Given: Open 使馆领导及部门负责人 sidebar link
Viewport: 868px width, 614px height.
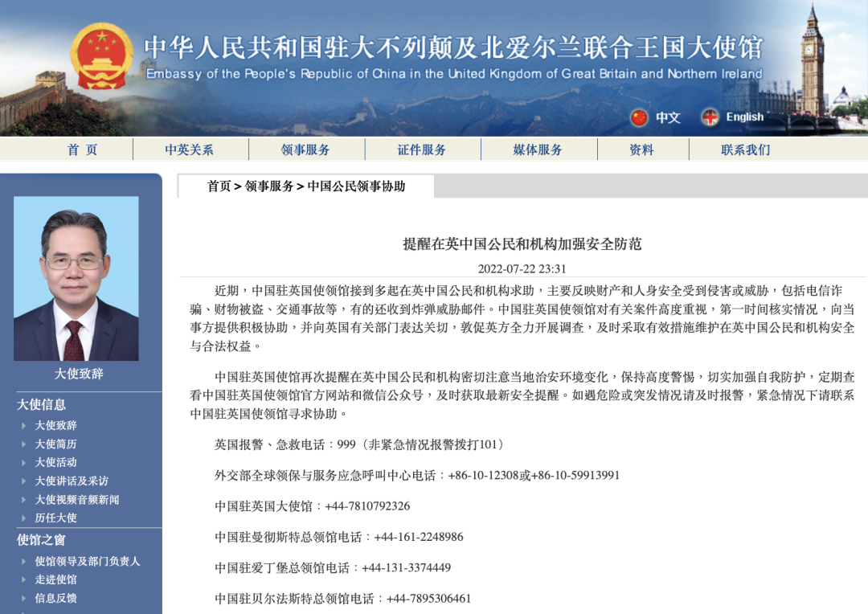Looking at the screenshot, I should (x=88, y=562).
